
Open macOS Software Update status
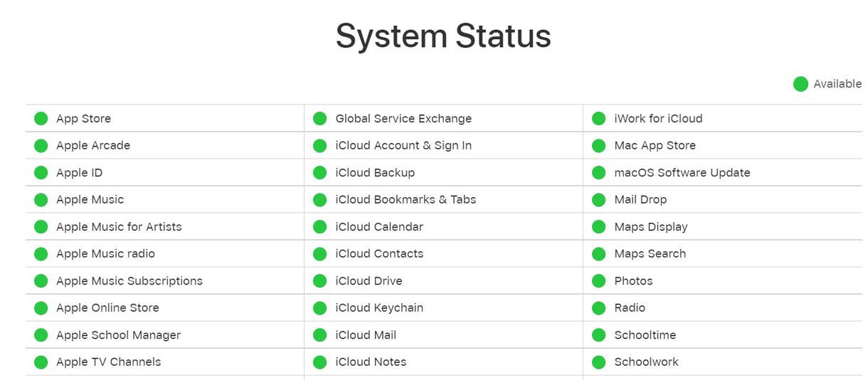pyautogui.click(x=682, y=173)
